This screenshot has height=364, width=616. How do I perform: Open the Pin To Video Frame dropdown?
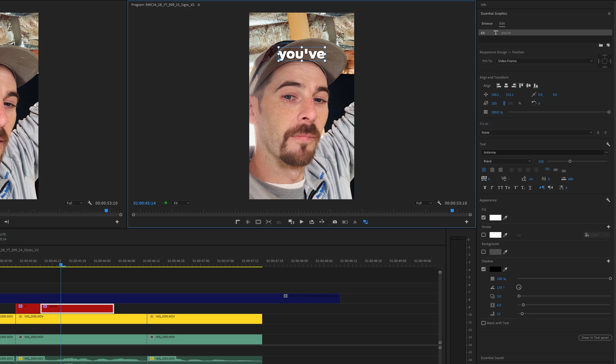[x=545, y=61]
